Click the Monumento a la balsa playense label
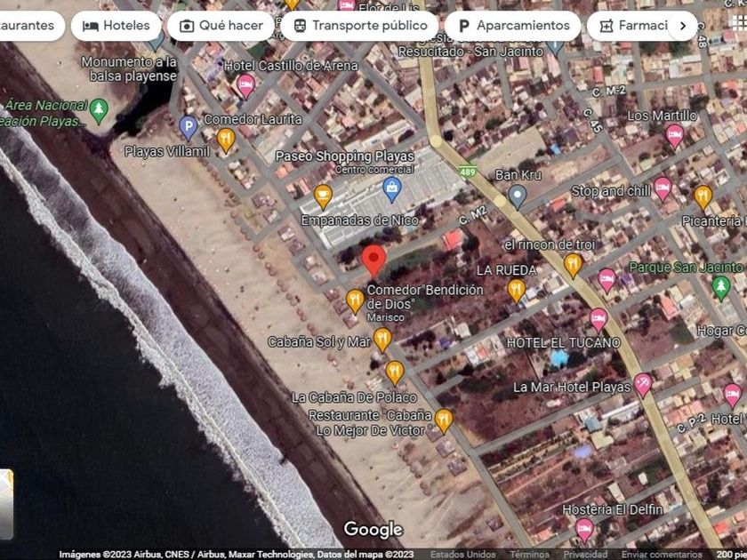This screenshot has width=747, height=560. (129, 69)
